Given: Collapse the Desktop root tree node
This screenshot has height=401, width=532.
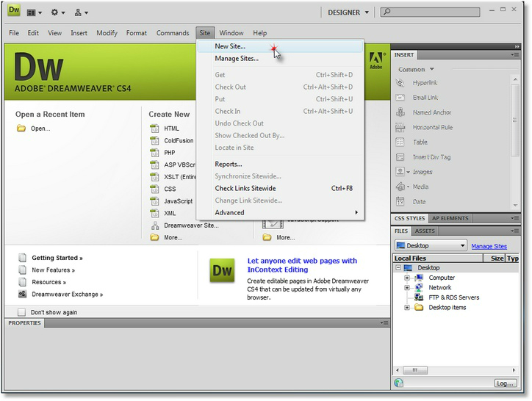Looking at the screenshot, I should coord(398,268).
